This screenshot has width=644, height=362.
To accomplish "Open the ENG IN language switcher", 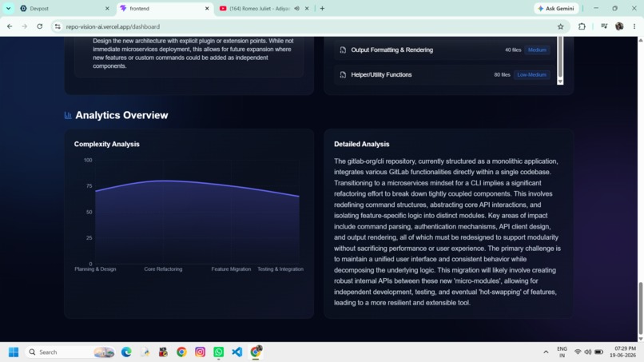I will click(562, 352).
